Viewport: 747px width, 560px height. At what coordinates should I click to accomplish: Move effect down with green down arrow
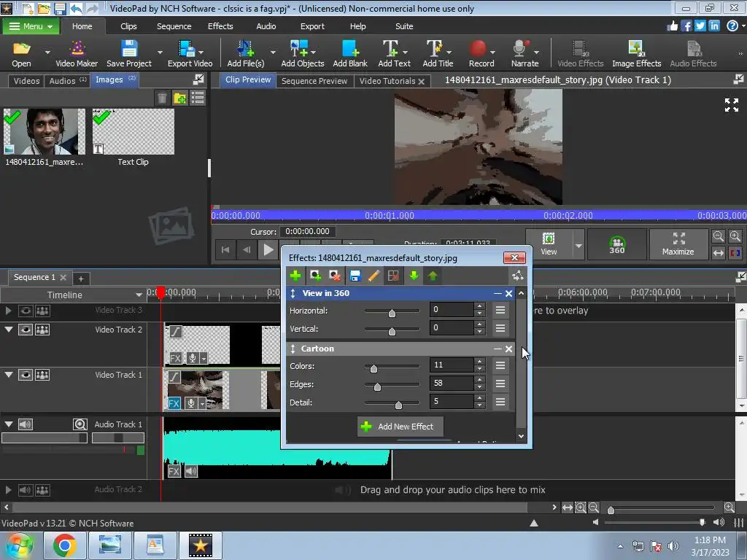(x=414, y=276)
